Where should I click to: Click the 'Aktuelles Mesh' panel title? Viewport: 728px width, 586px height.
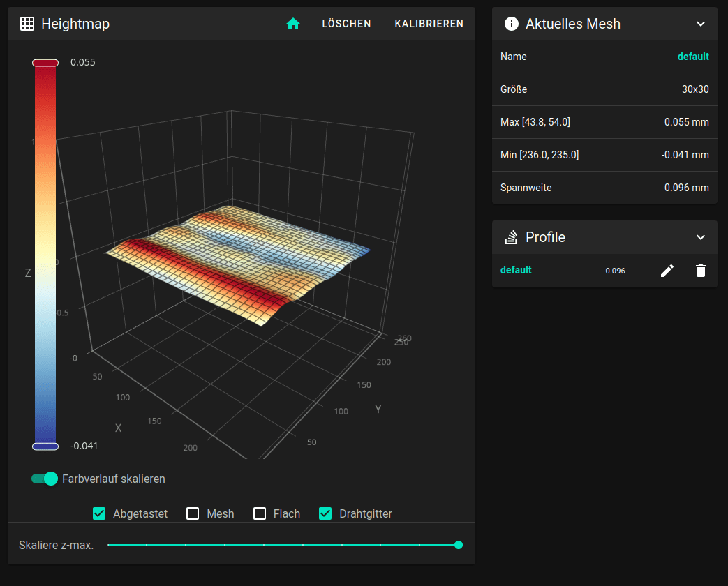tap(573, 24)
